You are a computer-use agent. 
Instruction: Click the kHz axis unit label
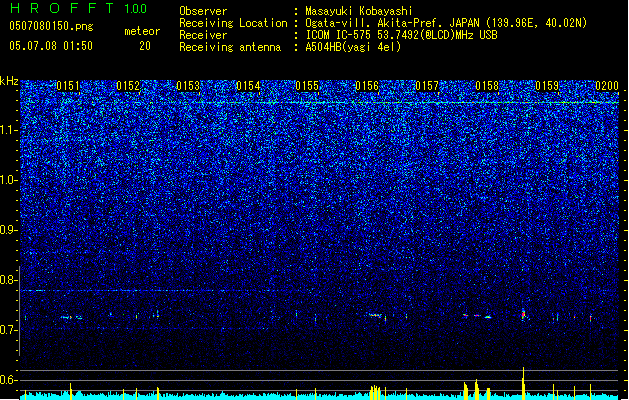pos(9,81)
